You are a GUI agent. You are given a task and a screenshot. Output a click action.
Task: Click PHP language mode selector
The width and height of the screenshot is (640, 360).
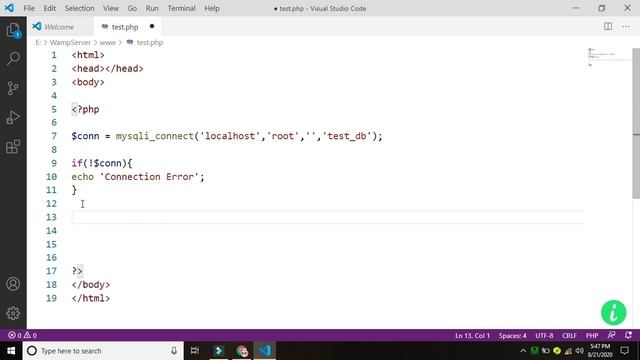[x=592, y=336]
